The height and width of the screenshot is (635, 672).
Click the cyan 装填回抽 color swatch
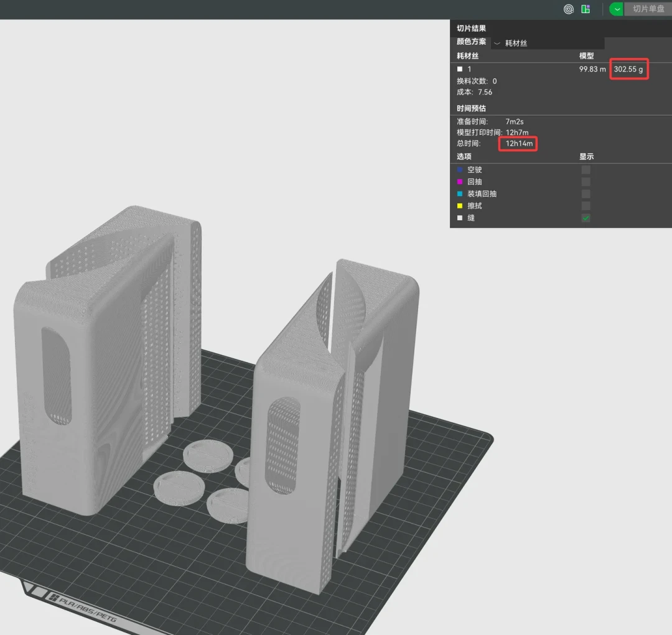(x=460, y=193)
